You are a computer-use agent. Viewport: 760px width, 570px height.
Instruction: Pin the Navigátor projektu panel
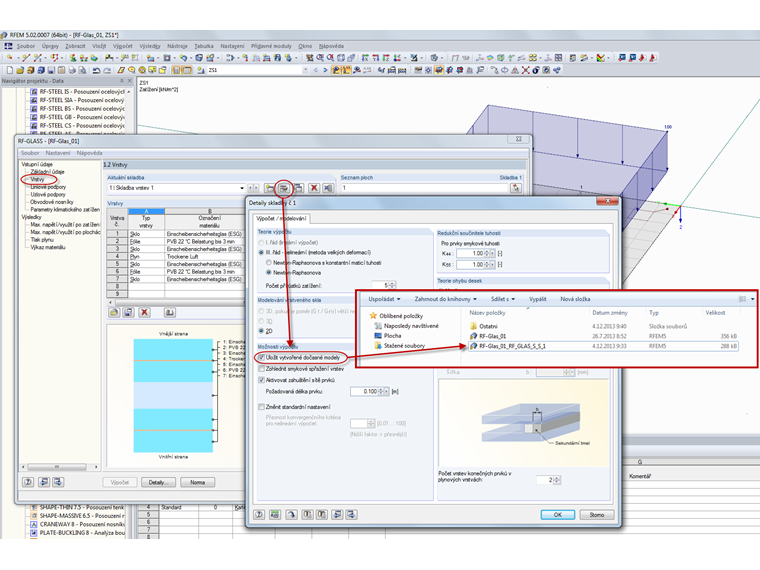[x=122, y=81]
